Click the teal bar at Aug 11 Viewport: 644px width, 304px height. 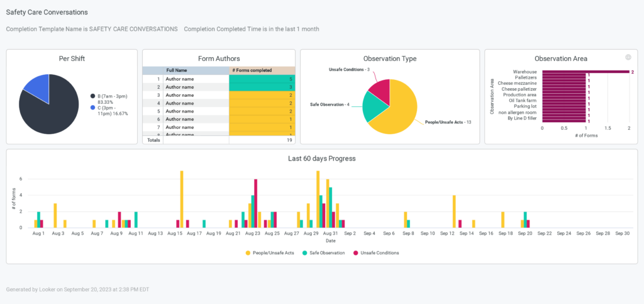coord(136,220)
